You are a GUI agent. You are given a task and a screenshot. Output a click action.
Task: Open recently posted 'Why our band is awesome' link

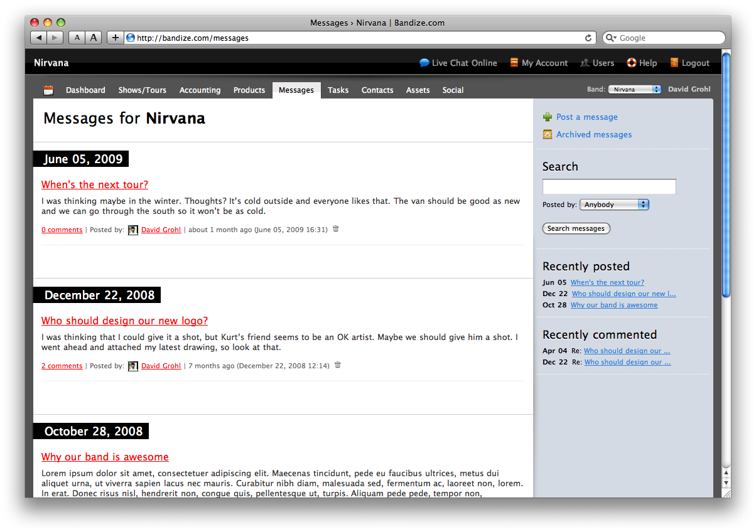pyautogui.click(x=614, y=305)
